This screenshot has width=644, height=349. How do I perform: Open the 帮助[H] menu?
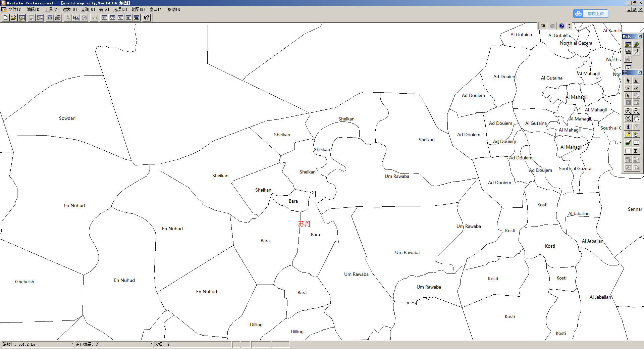(174, 9)
